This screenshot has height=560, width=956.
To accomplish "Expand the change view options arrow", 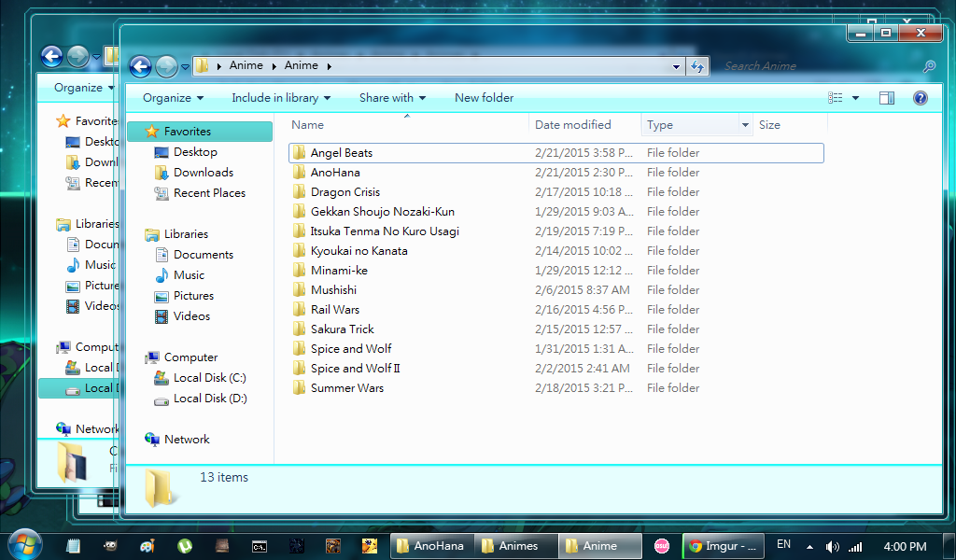I will (855, 98).
